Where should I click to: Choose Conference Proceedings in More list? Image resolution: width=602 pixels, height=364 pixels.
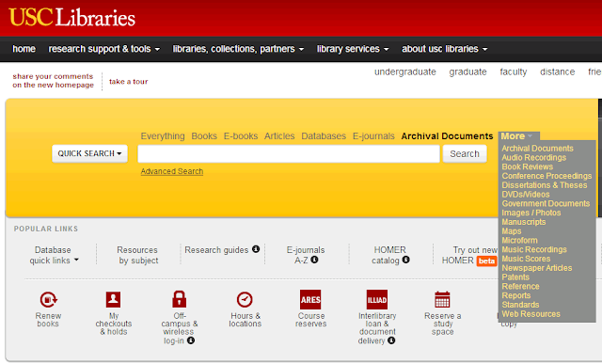tap(547, 176)
